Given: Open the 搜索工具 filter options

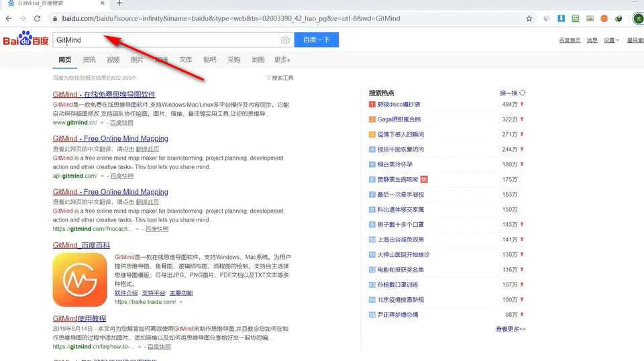Looking at the screenshot, I should click(x=280, y=78).
